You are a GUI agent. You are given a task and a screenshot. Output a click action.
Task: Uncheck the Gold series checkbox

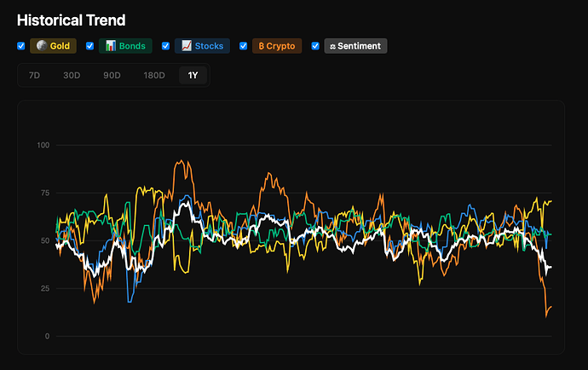coord(21,46)
